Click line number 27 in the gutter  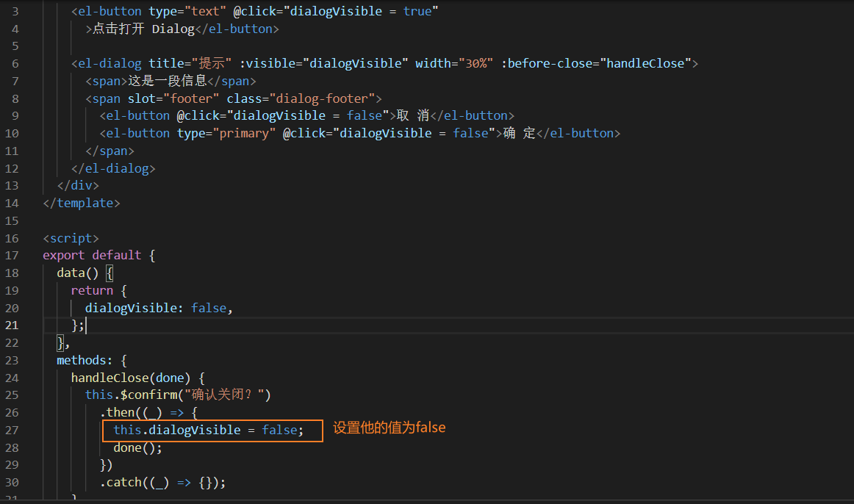(12, 430)
